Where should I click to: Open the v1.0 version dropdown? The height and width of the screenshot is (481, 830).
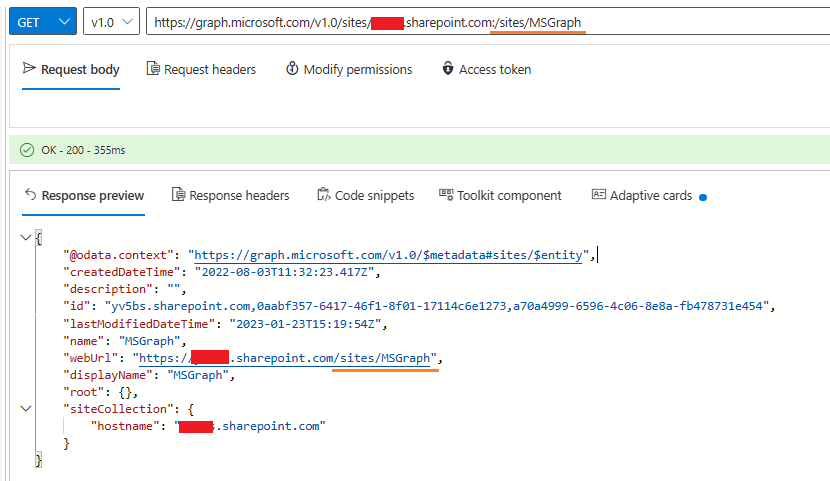(x=111, y=22)
